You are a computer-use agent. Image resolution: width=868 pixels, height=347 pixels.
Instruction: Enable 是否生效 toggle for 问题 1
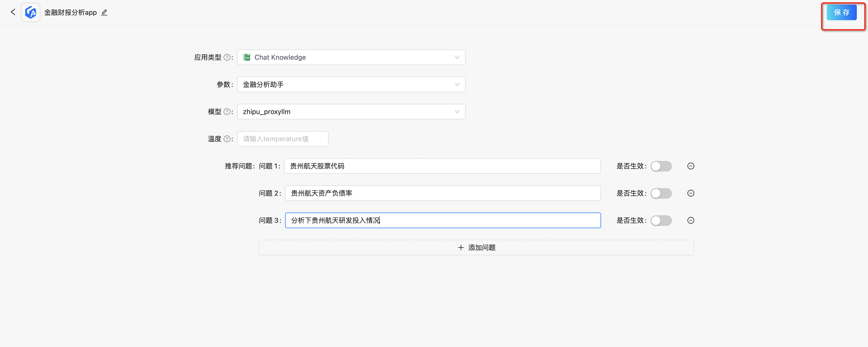661,166
